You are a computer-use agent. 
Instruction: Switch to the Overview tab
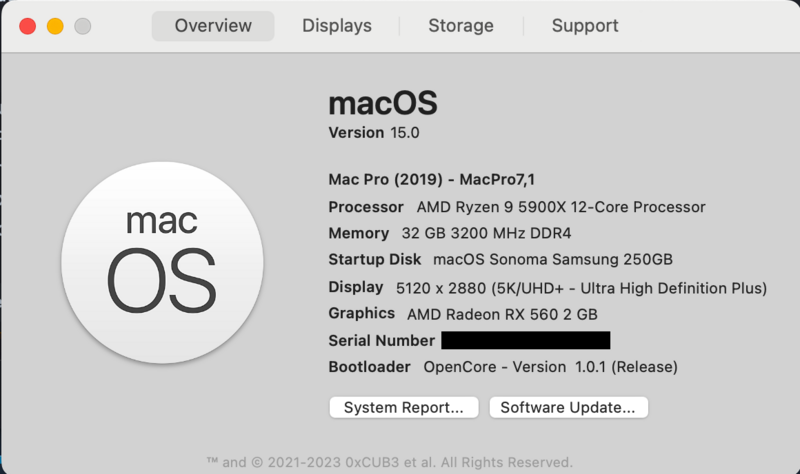pos(213,26)
